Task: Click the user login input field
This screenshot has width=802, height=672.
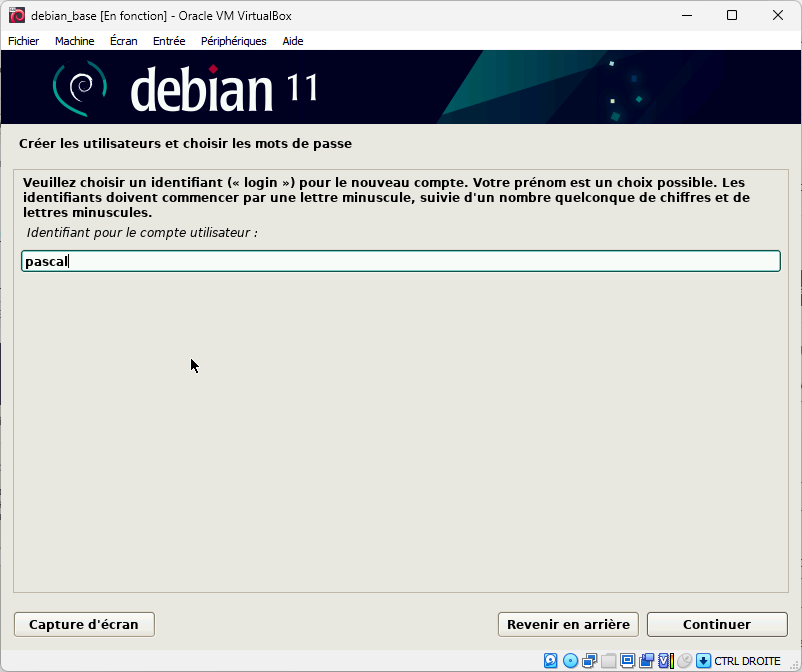Action: pos(401,261)
